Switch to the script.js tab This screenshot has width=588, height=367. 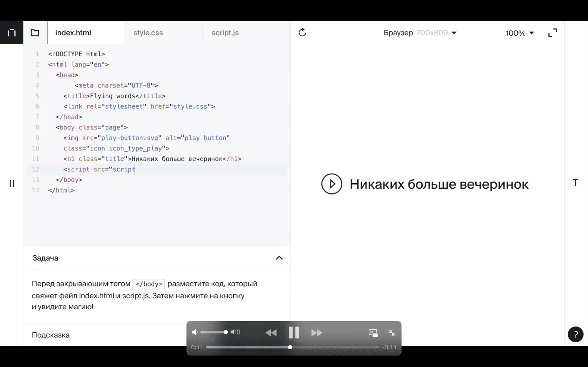click(225, 33)
